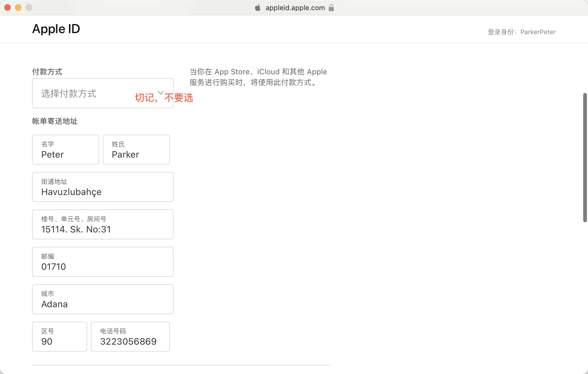Screen dimensions: 588x374
Task: Click the 城市 field containing Adana
Action: (x=103, y=299)
